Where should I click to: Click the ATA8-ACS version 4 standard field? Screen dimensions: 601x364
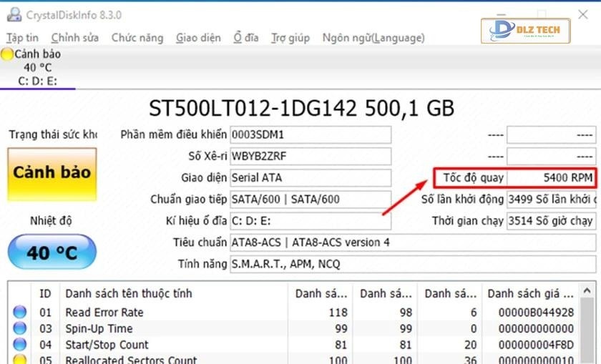413,242
